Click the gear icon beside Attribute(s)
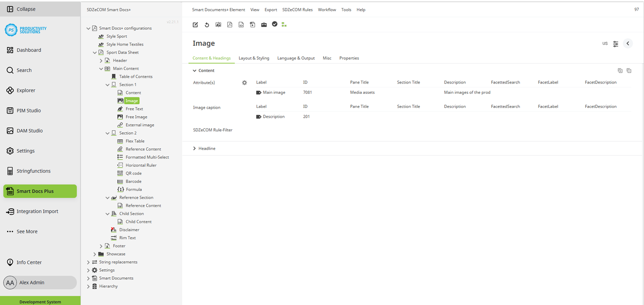The image size is (644, 305). click(x=244, y=83)
